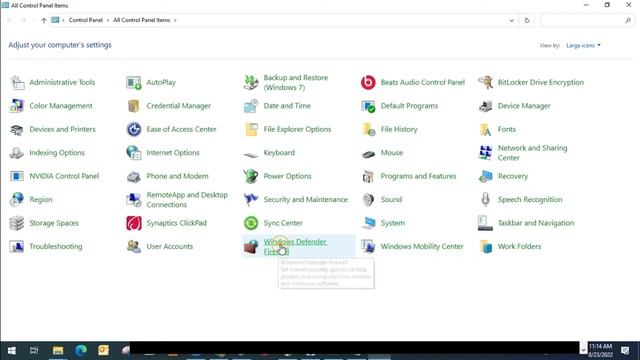Open RemoteApp and Desktop Connections link

(187, 200)
